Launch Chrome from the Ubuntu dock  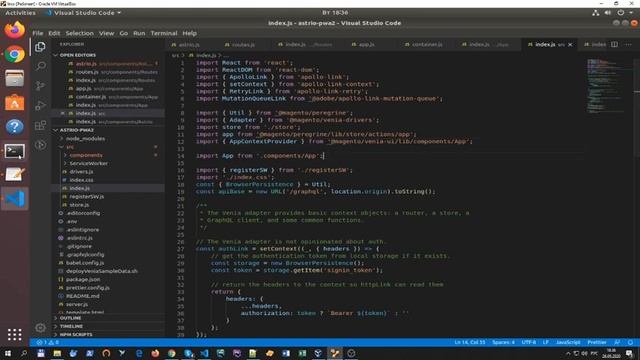pyautogui.click(x=15, y=54)
